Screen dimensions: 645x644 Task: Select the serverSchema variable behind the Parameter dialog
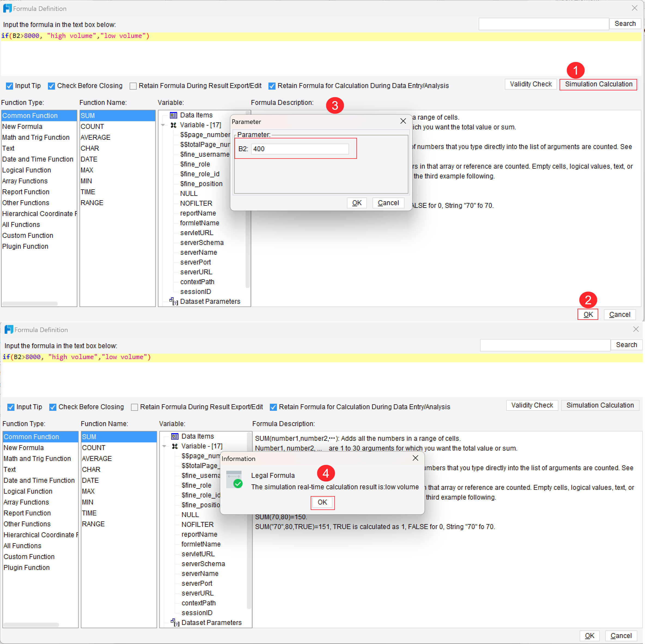pyautogui.click(x=202, y=242)
